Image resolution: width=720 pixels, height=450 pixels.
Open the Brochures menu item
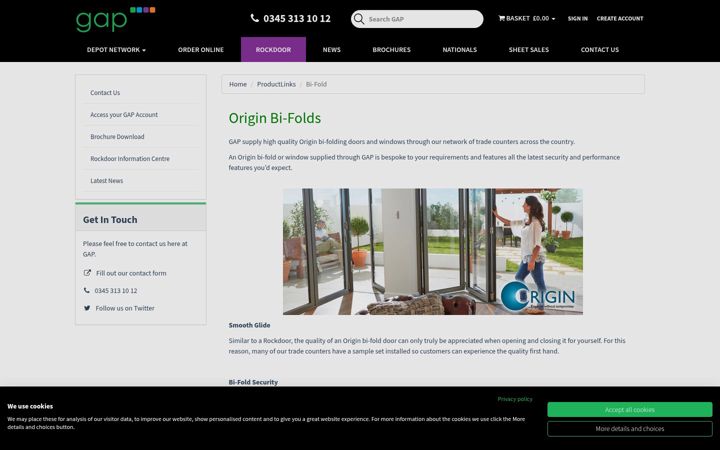tap(392, 50)
